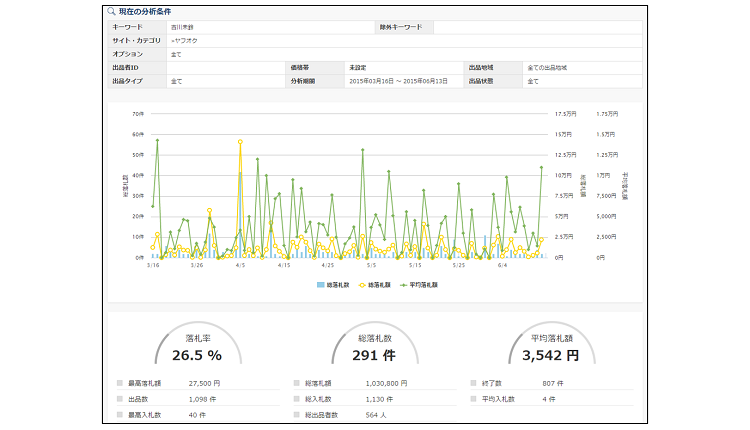The height and width of the screenshot is (430, 750).
Task: Click the square bullet beside 総落札額 stat
Action: 296,383
